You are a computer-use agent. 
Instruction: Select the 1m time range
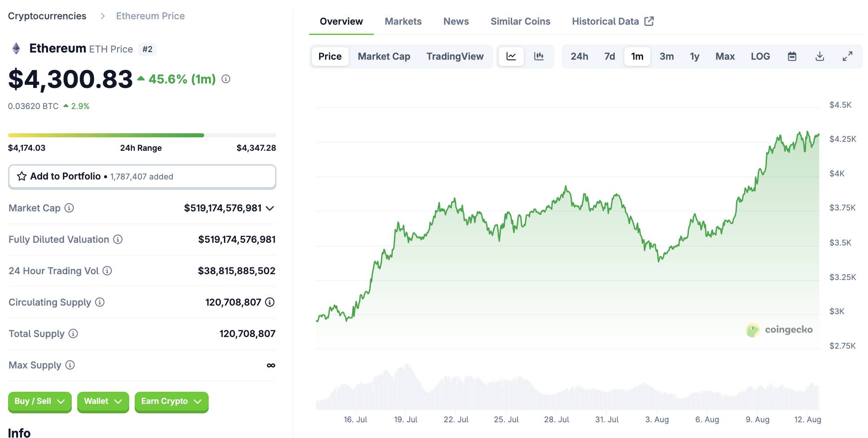[x=637, y=57]
